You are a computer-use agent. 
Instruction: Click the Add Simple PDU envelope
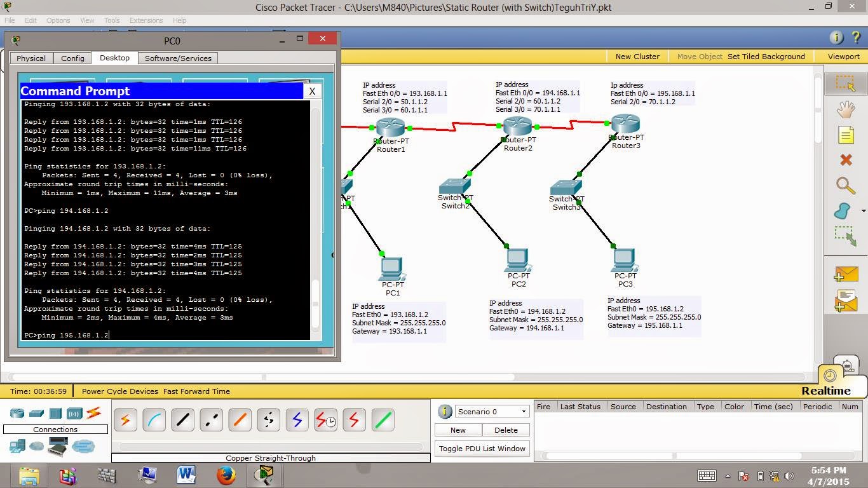point(846,274)
